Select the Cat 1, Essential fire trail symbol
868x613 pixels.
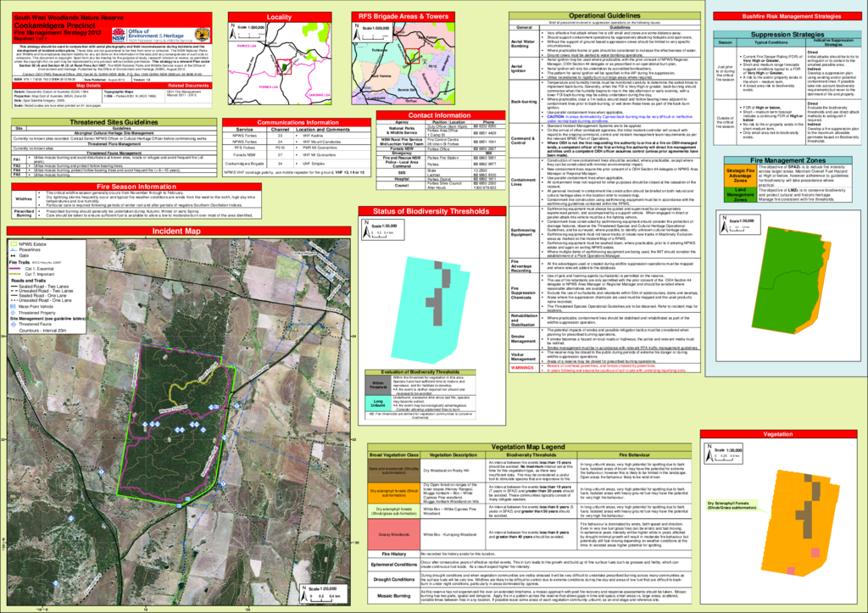[15, 269]
